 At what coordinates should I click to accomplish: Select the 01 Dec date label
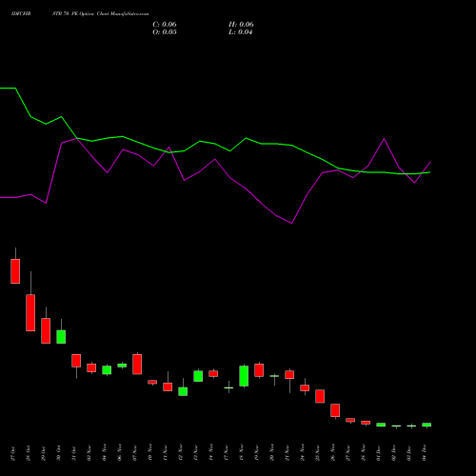pyautogui.click(x=379, y=453)
